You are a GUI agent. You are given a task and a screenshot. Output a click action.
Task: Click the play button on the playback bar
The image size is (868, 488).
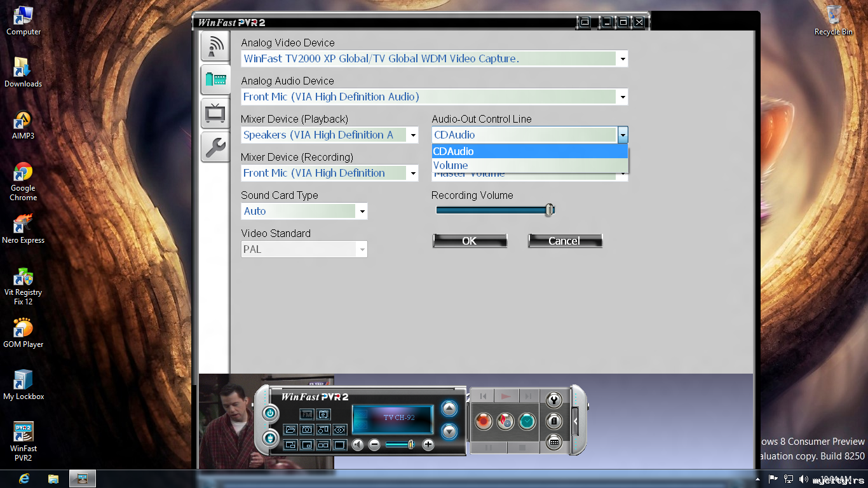pyautogui.click(x=506, y=396)
